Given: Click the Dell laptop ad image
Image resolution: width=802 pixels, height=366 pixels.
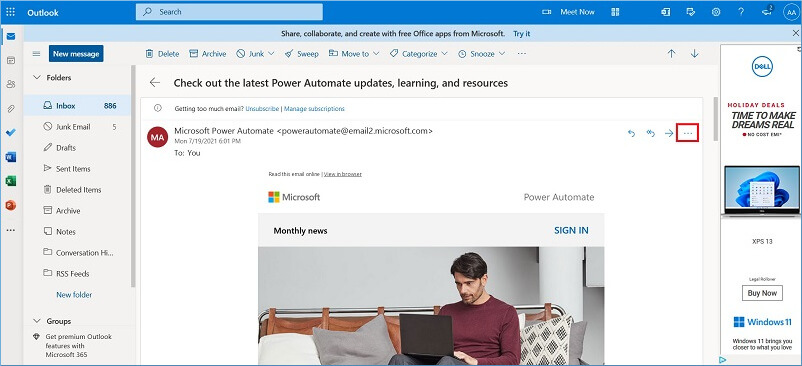Looking at the screenshot, I should 762,190.
